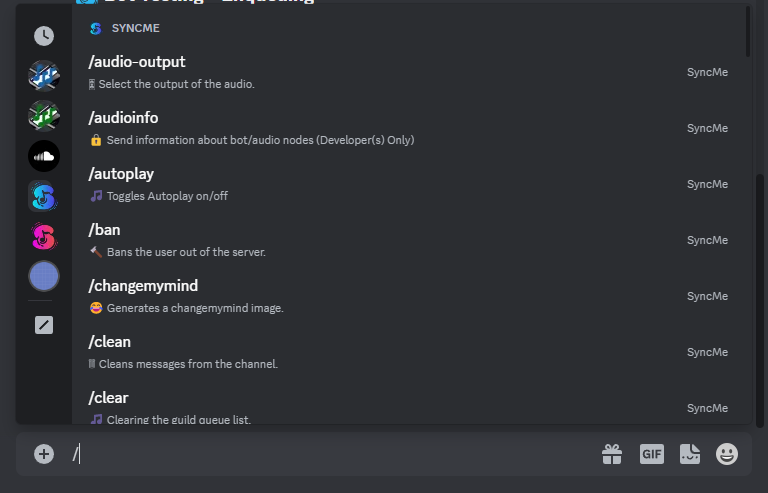Open the sticker picker
The height and width of the screenshot is (493, 768).
click(690, 454)
